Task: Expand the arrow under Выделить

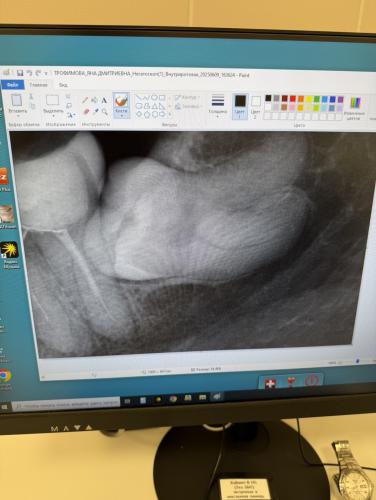Action: [53, 116]
